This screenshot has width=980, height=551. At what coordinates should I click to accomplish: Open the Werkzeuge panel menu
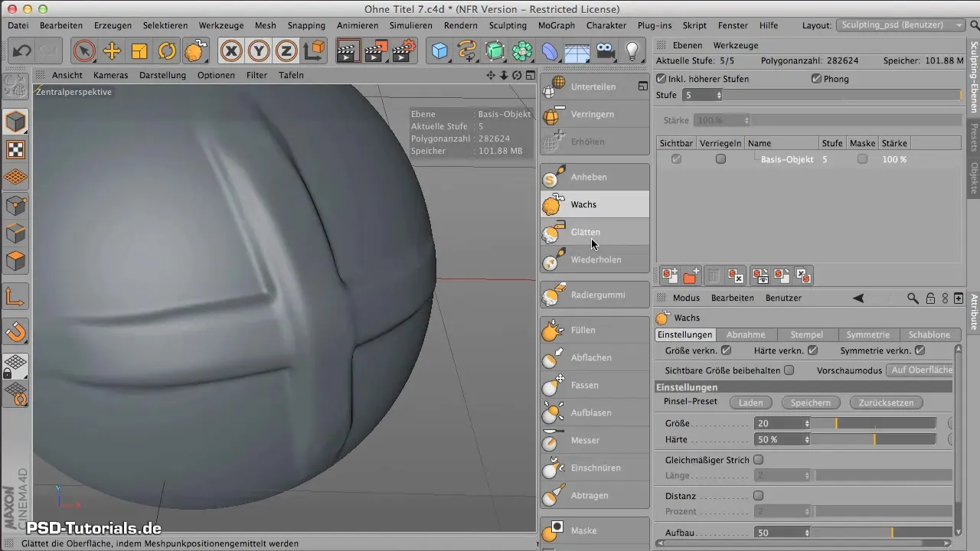pyautogui.click(x=734, y=45)
